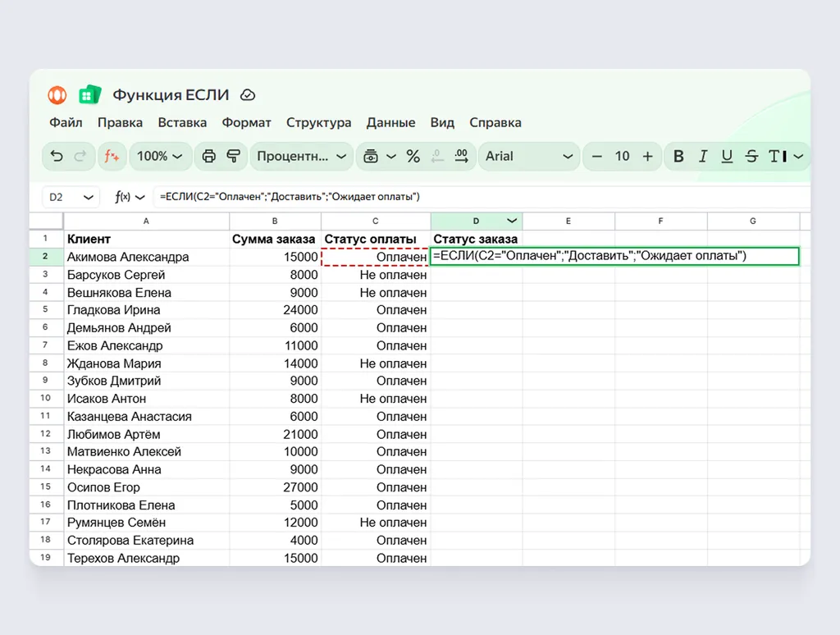Screen dimensions: 840x635
Task: Decrease font size with minus
Action: click(597, 157)
